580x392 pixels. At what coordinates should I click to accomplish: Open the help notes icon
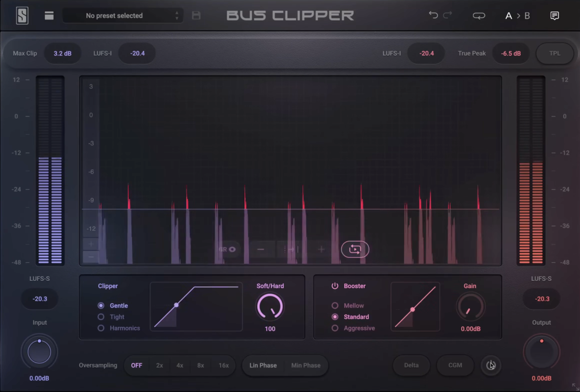point(555,16)
